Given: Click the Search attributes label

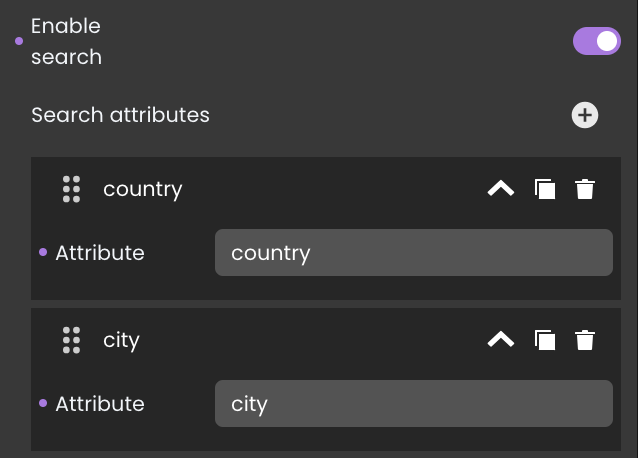Looking at the screenshot, I should (120, 115).
